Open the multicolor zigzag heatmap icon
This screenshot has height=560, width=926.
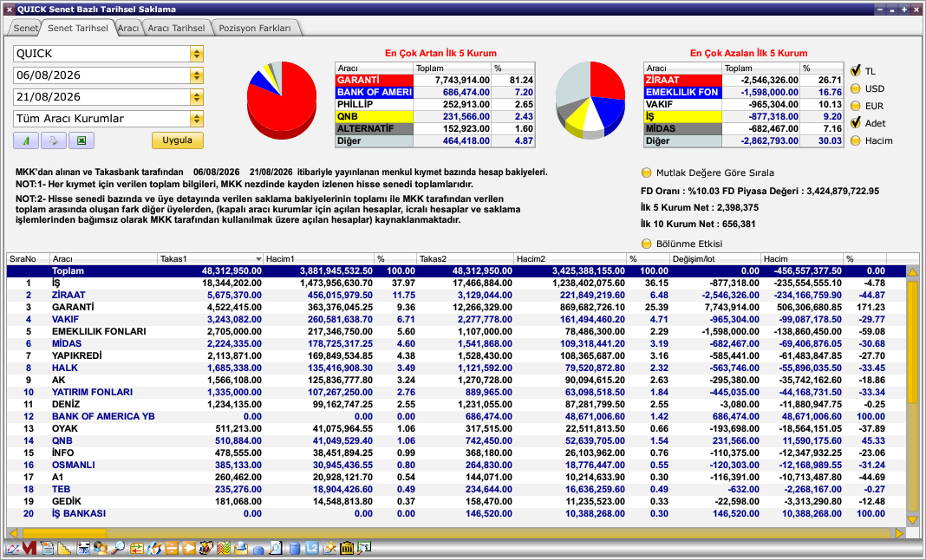224,548
